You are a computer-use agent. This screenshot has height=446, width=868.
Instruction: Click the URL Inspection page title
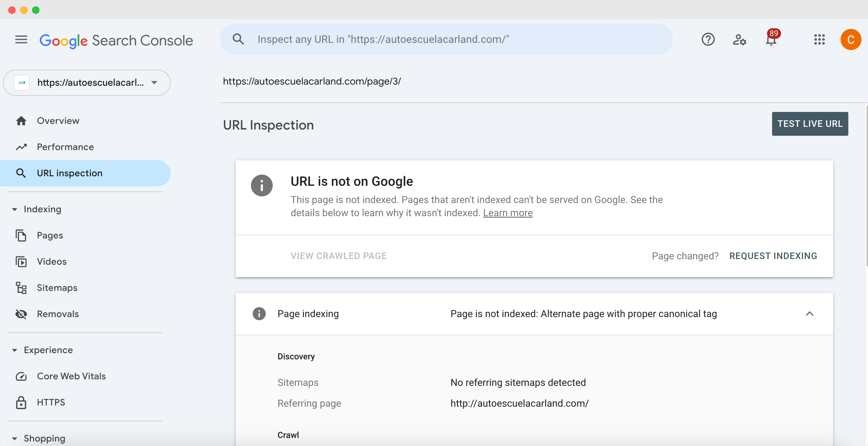pos(268,125)
